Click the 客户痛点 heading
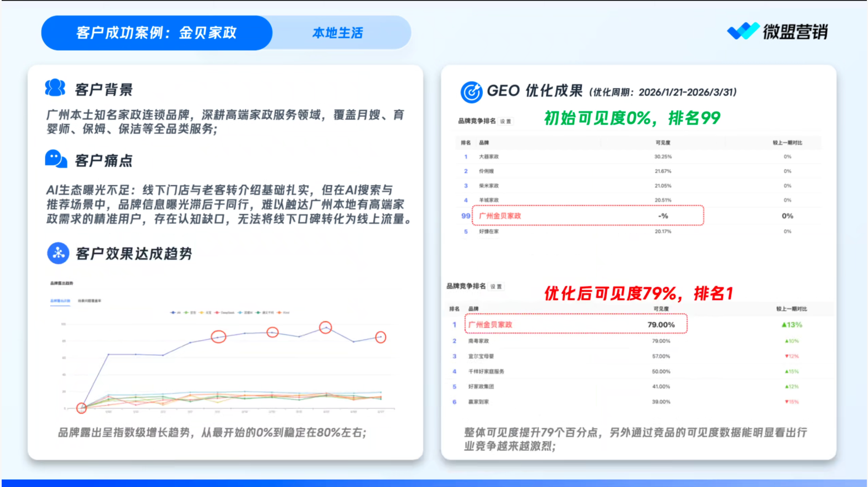This screenshot has width=868, height=487. point(104,161)
